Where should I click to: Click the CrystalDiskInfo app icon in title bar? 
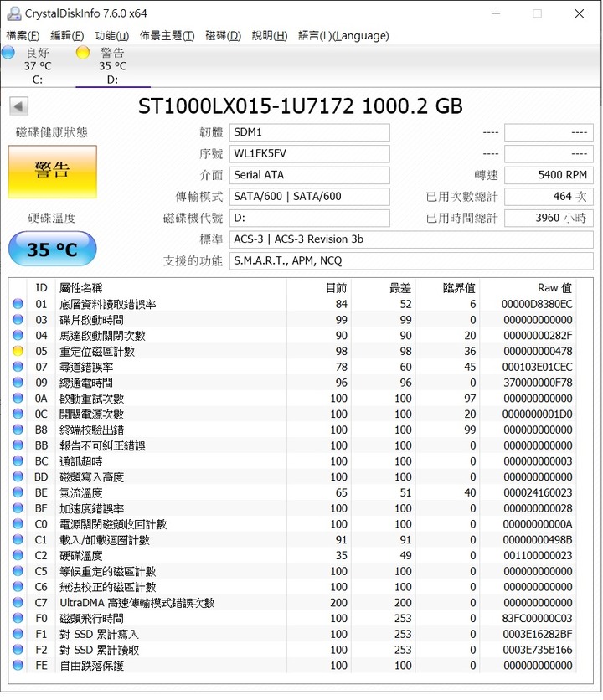click(x=14, y=13)
